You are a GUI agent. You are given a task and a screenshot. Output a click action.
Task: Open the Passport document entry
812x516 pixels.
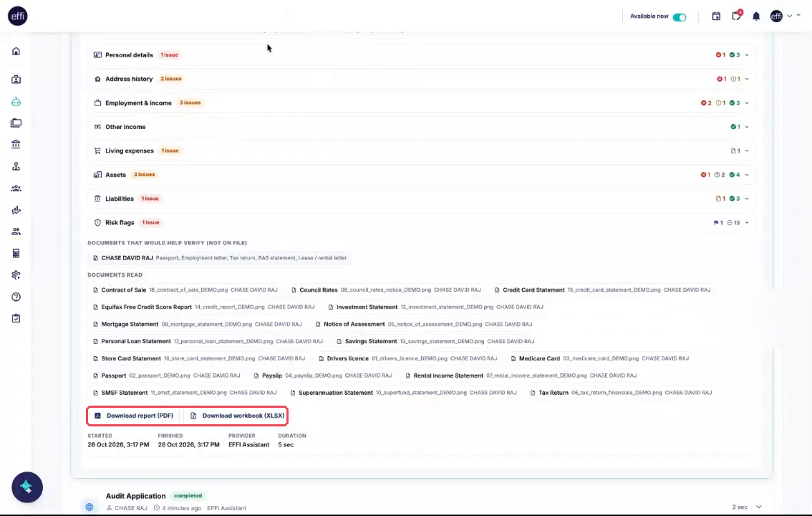click(x=167, y=376)
